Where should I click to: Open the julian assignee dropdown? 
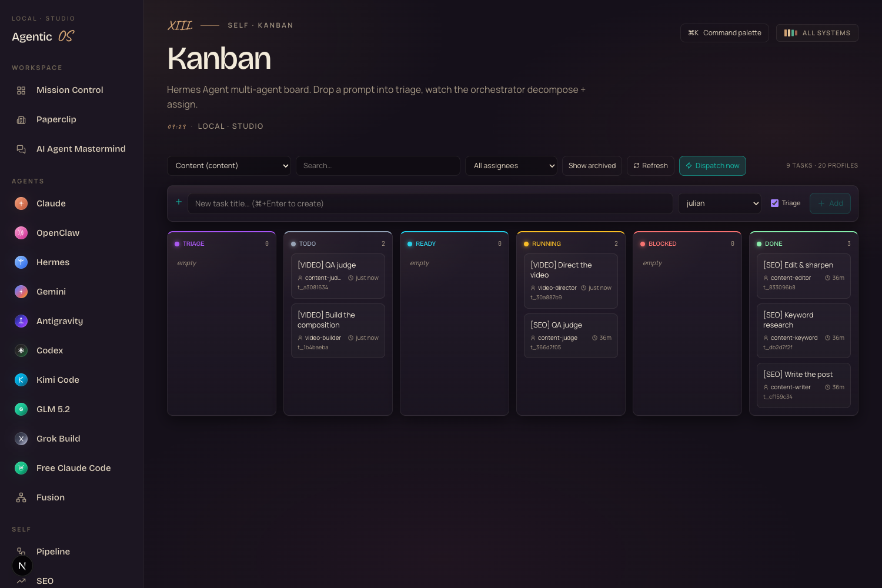(720, 203)
